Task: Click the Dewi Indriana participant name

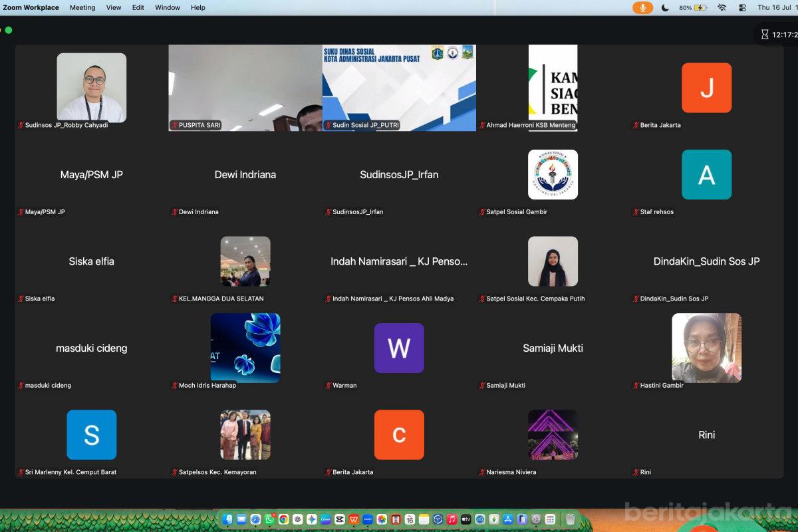Action: (x=245, y=175)
